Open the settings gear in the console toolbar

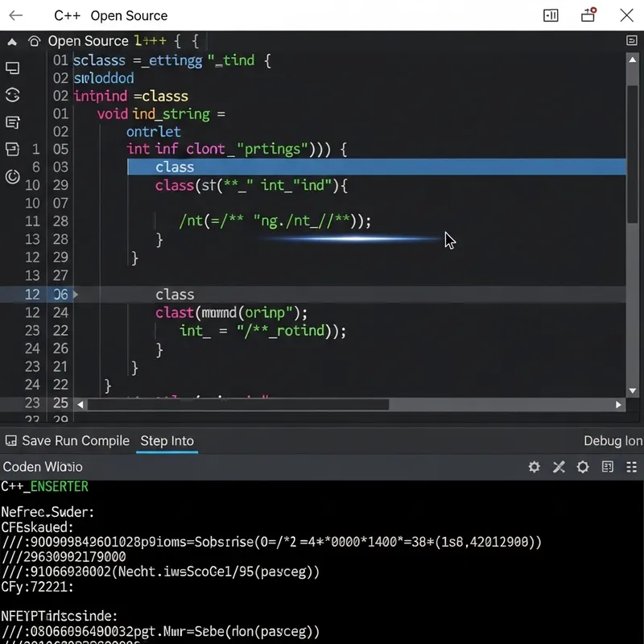(x=534, y=467)
